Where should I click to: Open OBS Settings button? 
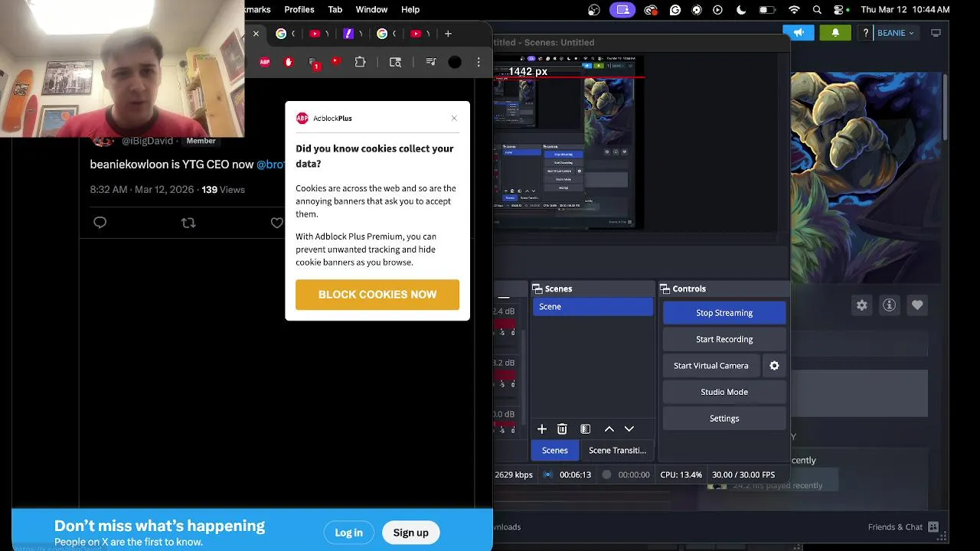(724, 419)
